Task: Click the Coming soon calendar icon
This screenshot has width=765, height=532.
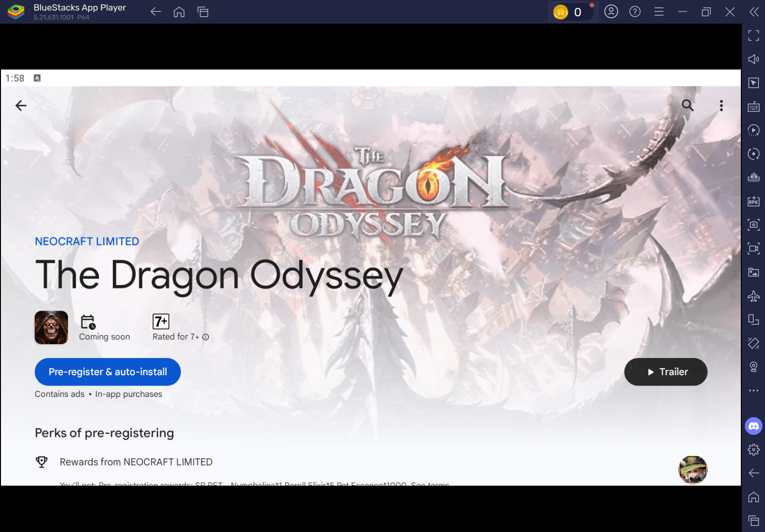Action: 88,322
